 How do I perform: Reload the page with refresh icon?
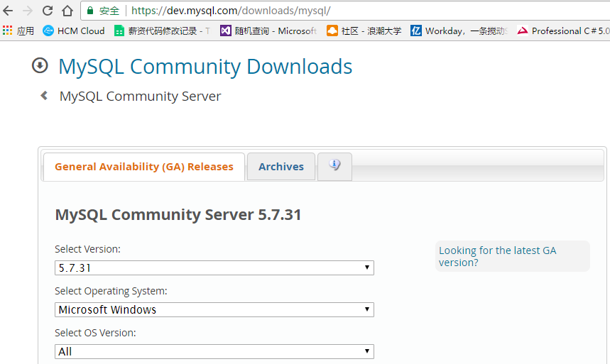point(48,11)
